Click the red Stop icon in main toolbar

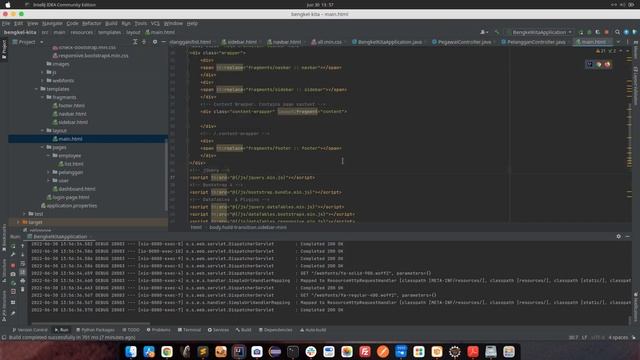tap(607, 32)
